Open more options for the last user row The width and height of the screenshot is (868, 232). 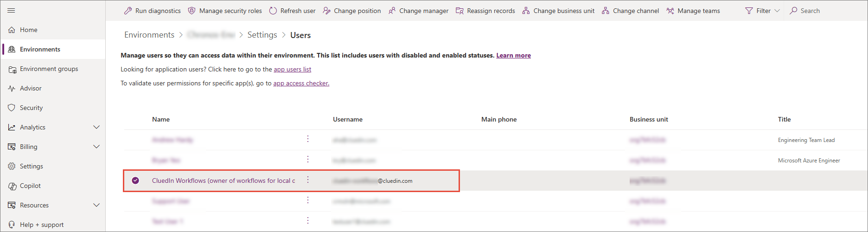coord(308,221)
